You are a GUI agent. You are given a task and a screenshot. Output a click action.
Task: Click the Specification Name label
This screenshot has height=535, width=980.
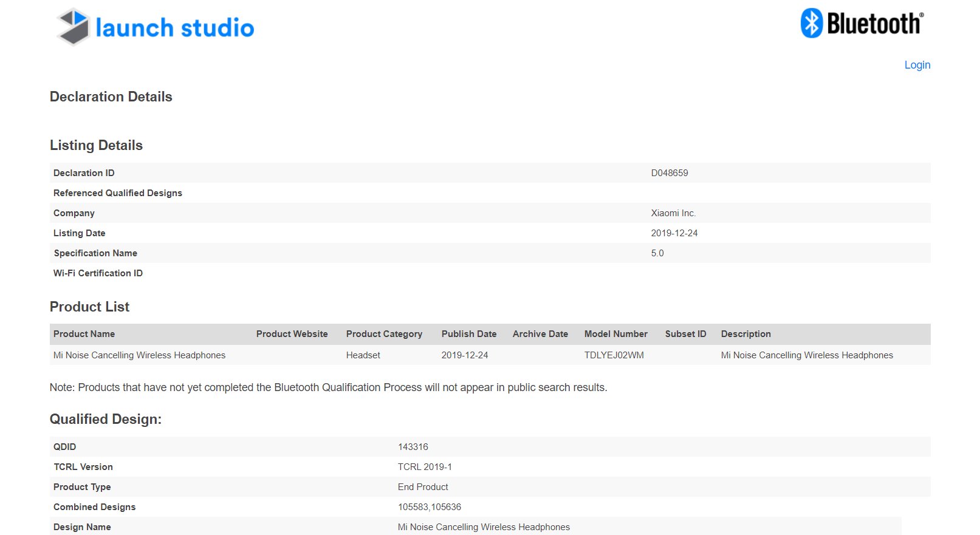[95, 253]
